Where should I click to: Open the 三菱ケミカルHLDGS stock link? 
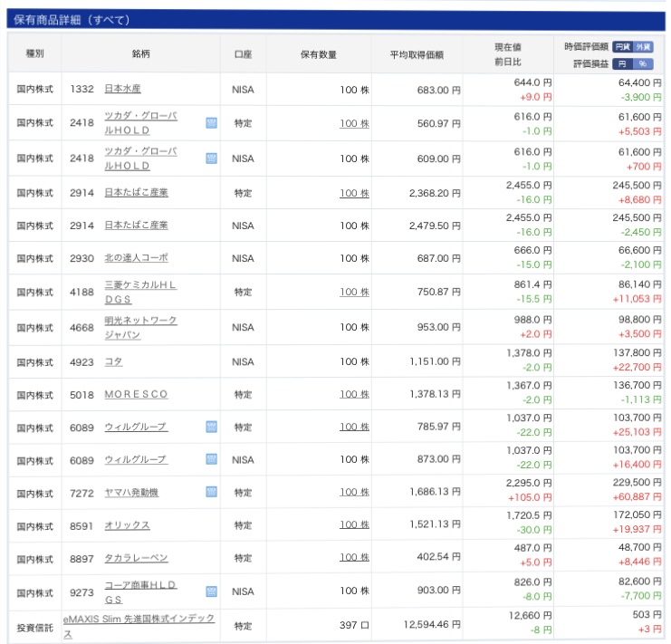pyautogui.click(x=140, y=293)
